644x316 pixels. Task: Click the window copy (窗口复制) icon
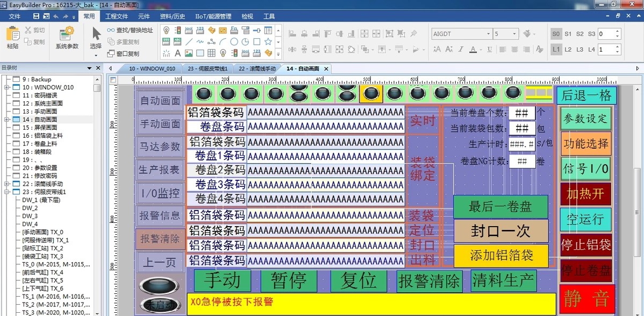pyautogui.click(x=111, y=53)
